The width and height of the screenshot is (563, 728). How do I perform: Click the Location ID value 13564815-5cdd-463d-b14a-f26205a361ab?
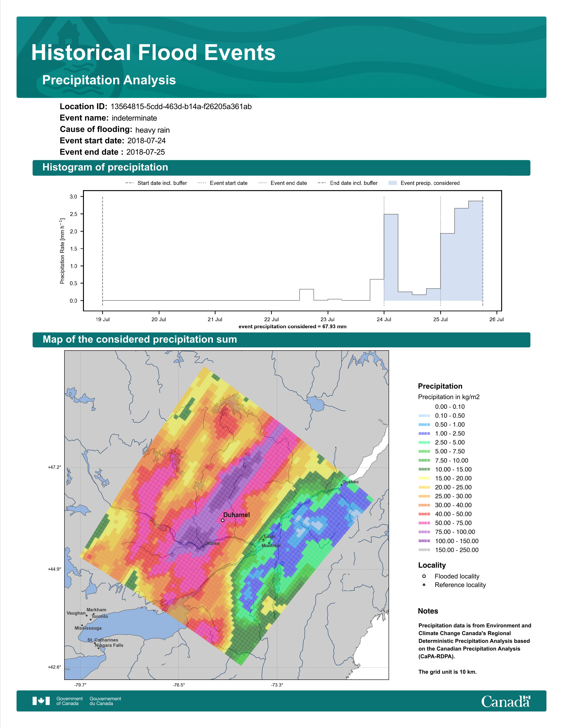pos(181,107)
